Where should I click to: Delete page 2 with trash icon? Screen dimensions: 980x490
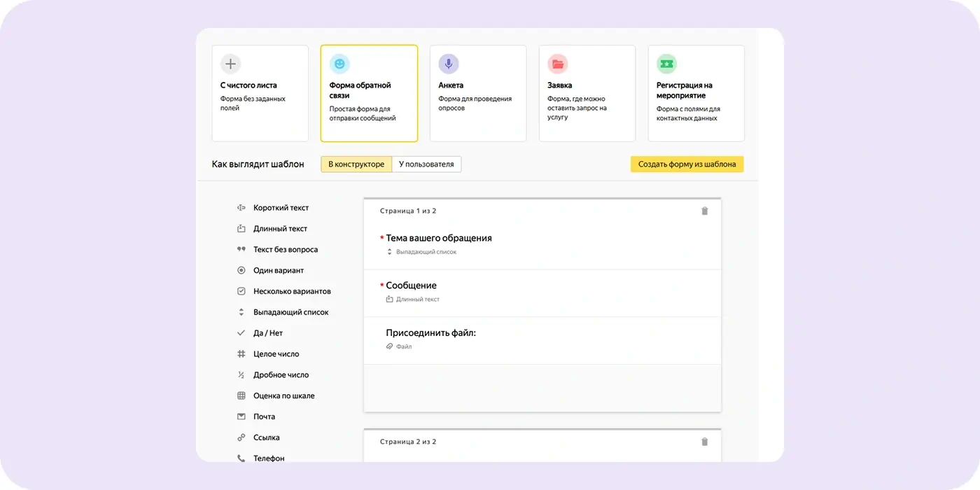point(705,442)
